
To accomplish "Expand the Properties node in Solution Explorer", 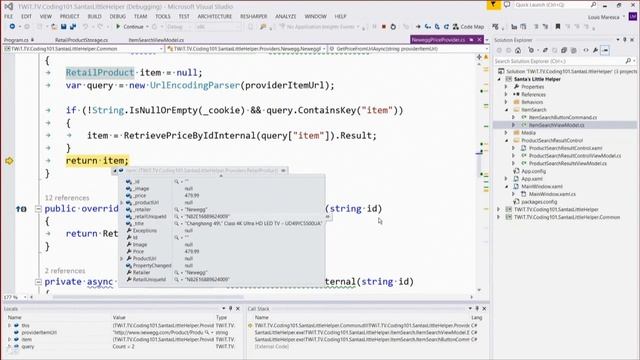I will (x=506, y=87).
